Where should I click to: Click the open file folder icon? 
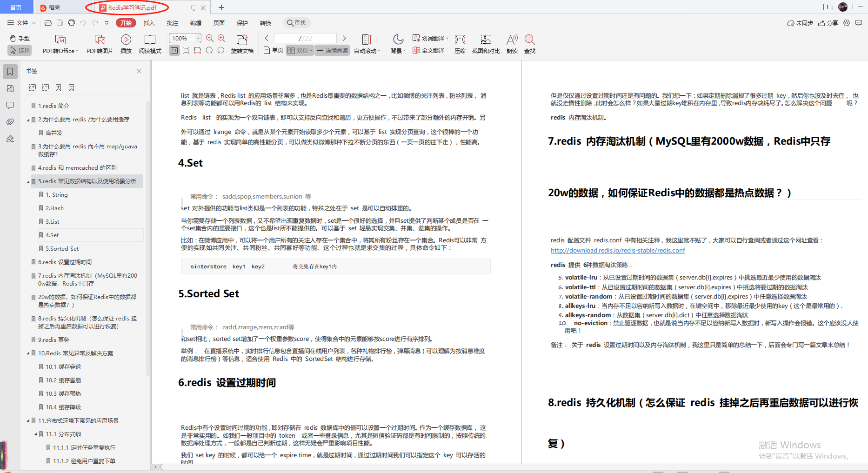48,23
